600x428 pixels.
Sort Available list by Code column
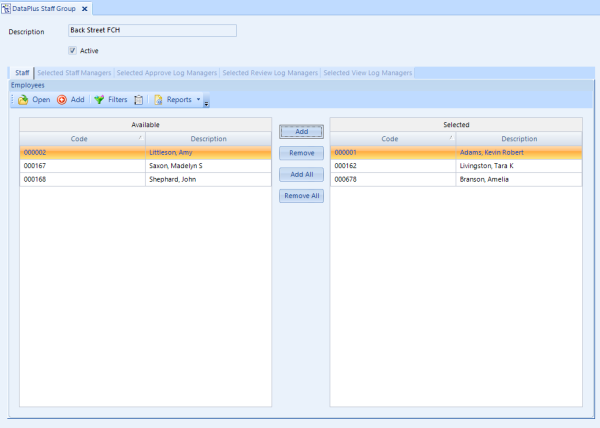click(x=80, y=139)
